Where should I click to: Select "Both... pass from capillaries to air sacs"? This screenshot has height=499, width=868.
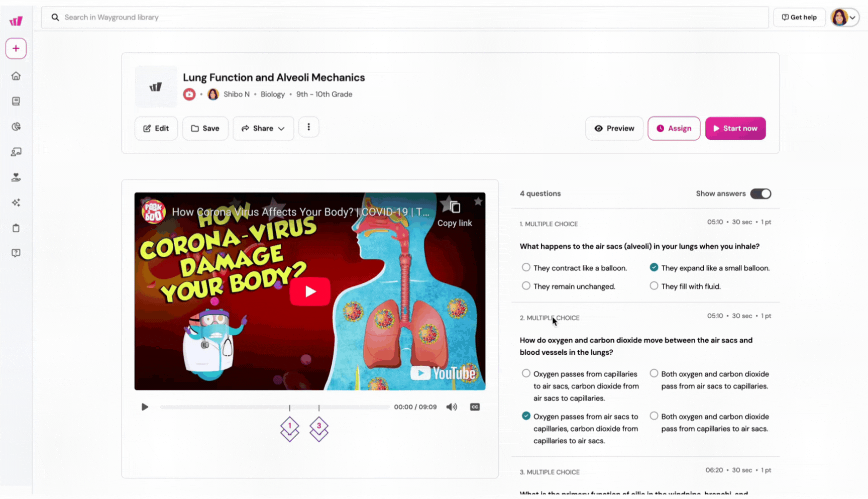tap(654, 416)
